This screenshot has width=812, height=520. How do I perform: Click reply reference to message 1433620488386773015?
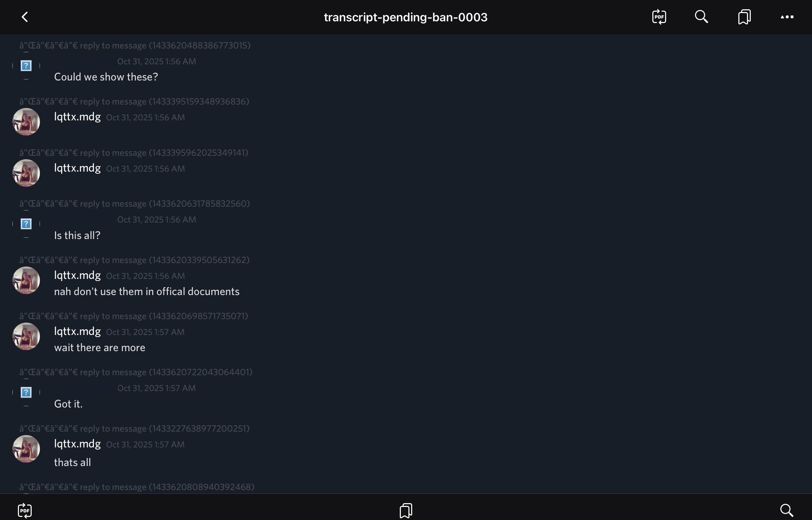click(135, 45)
